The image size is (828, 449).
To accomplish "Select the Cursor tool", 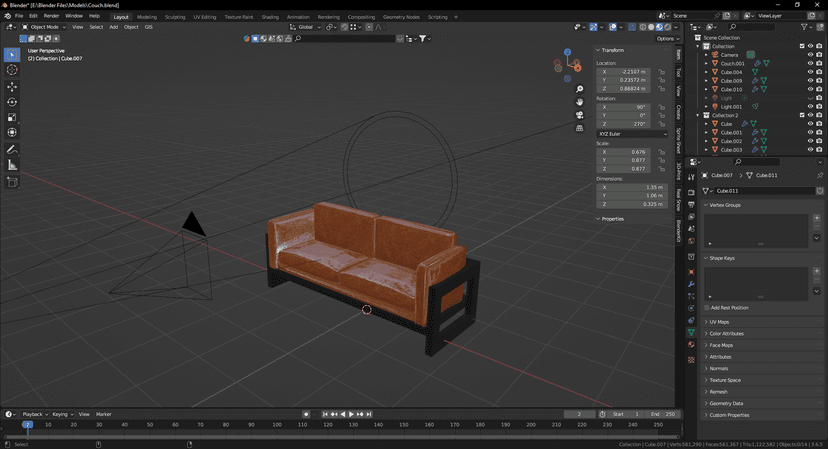I will coord(12,70).
